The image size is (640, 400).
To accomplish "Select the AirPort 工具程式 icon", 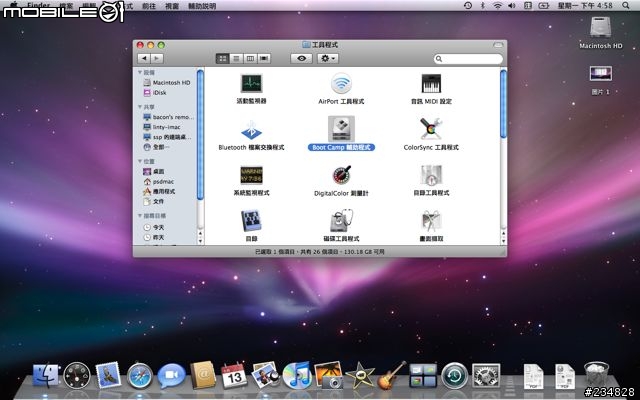I will pyautogui.click(x=341, y=84).
